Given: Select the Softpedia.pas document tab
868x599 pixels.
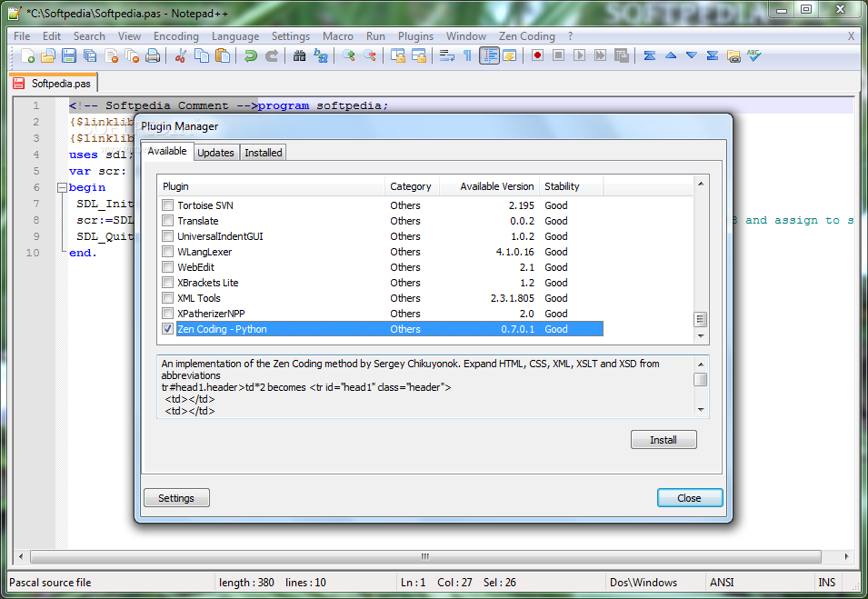Looking at the screenshot, I should tap(54, 83).
